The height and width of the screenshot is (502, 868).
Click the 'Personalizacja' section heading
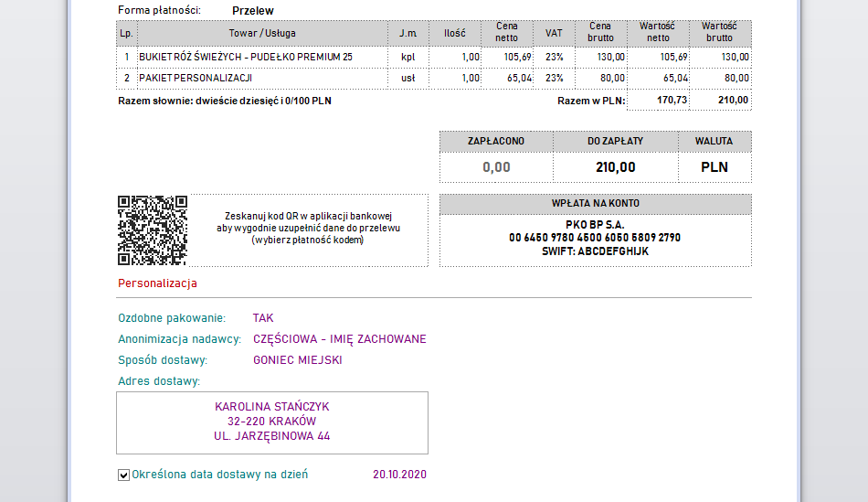click(x=157, y=283)
